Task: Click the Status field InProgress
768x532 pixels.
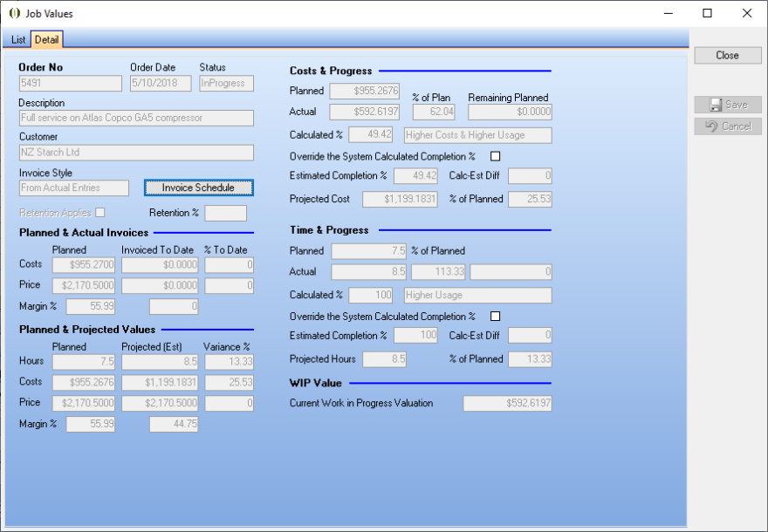Action: pyautogui.click(x=226, y=83)
